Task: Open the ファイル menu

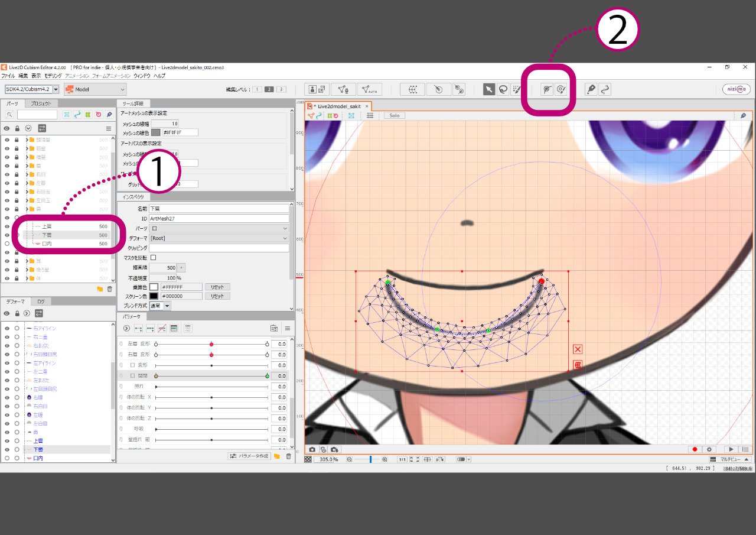Action: (x=8, y=76)
